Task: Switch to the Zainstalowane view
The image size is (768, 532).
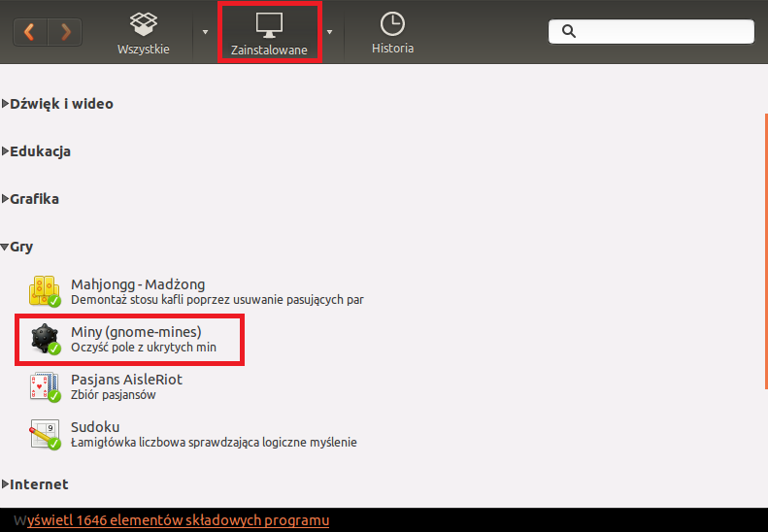Action: click(x=269, y=33)
